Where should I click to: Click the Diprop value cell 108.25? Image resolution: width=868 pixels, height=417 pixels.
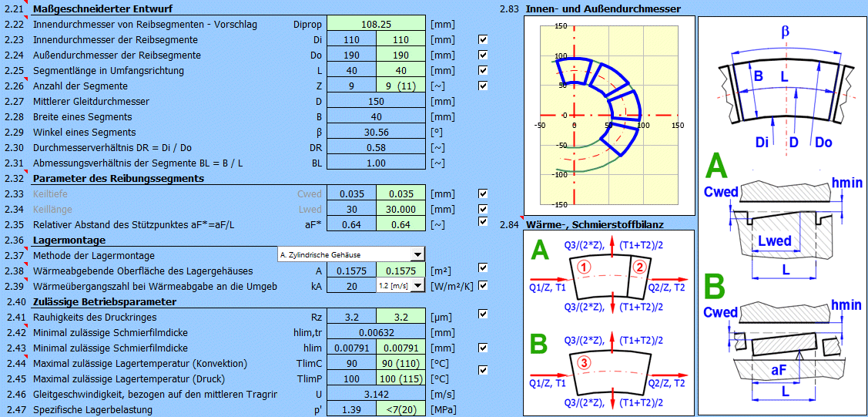[376, 25]
